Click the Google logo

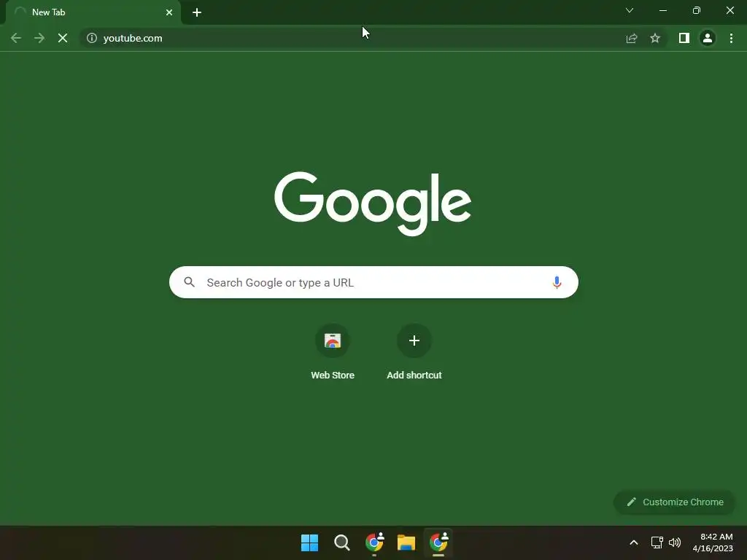tap(373, 203)
